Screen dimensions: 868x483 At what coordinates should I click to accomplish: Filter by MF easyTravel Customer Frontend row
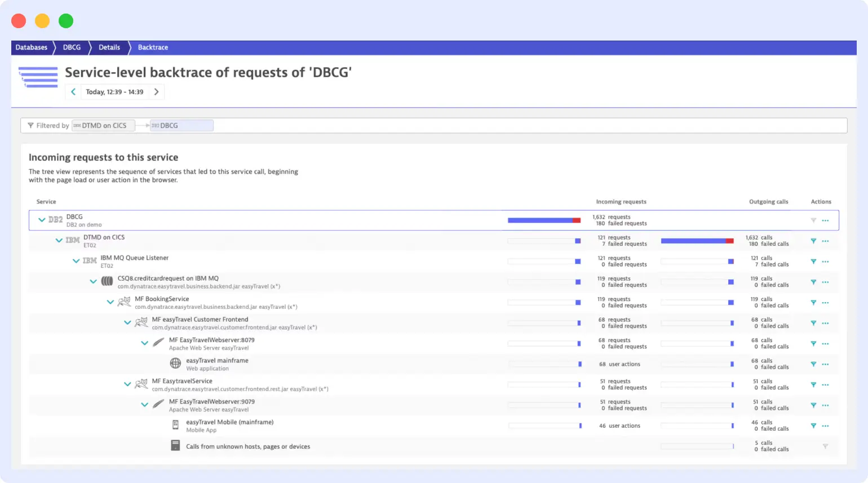pyautogui.click(x=813, y=324)
